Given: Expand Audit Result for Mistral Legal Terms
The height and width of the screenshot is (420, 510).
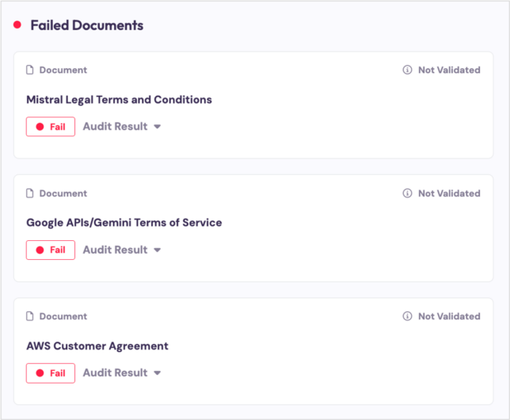Looking at the screenshot, I should (x=122, y=127).
